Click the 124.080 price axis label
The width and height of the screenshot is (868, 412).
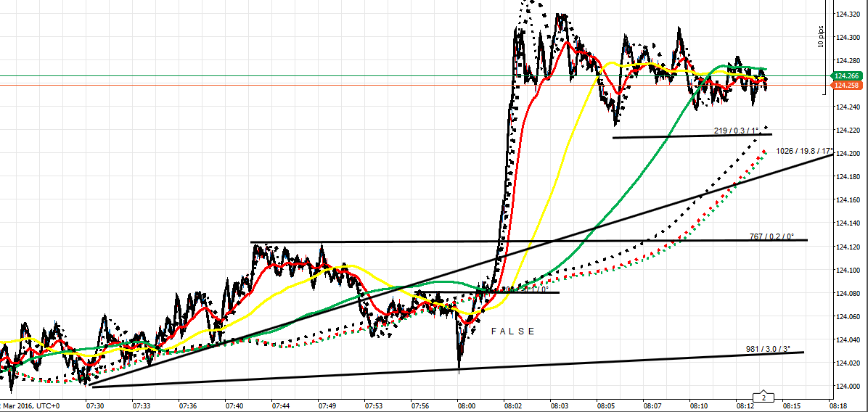[848, 293]
